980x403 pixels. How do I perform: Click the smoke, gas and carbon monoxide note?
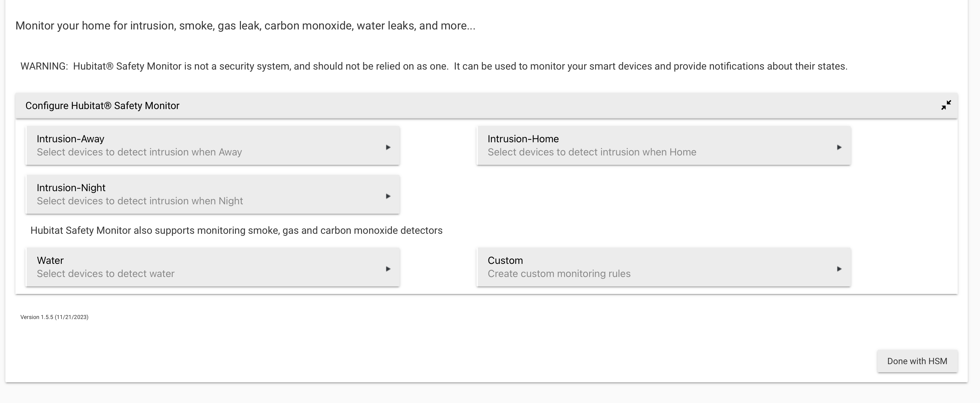(236, 230)
